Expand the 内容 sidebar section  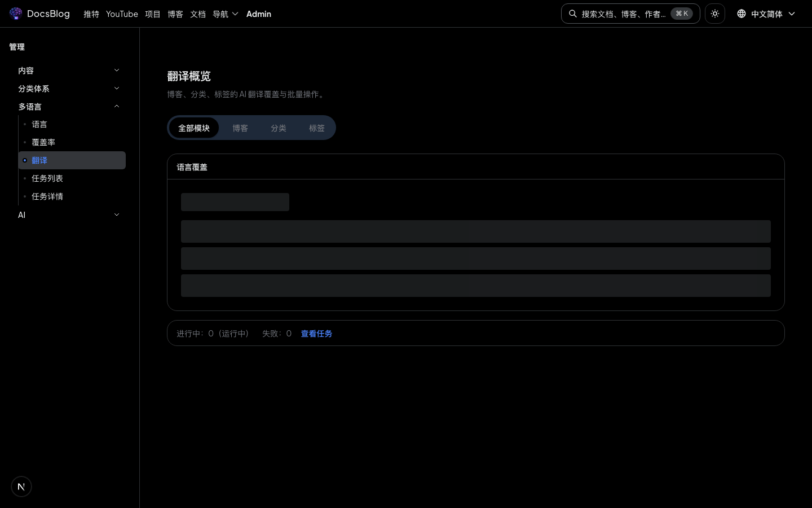click(69, 71)
